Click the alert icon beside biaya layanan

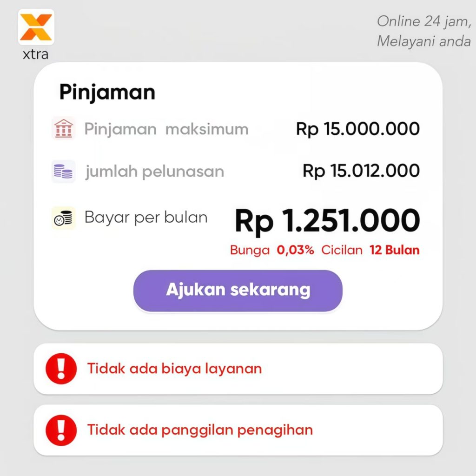click(61, 369)
